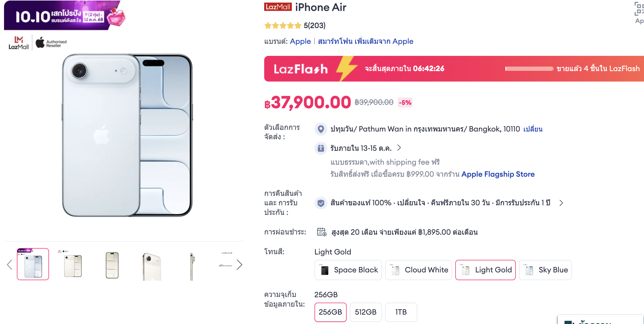Show next product thumbnails with right arrow
The width and height of the screenshot is (644, 324).
239,265
